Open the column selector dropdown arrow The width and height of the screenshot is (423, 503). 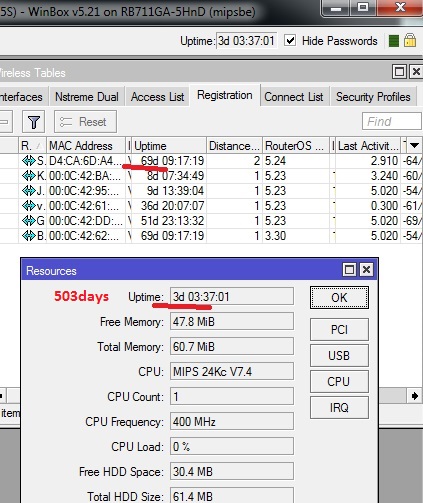414,145
